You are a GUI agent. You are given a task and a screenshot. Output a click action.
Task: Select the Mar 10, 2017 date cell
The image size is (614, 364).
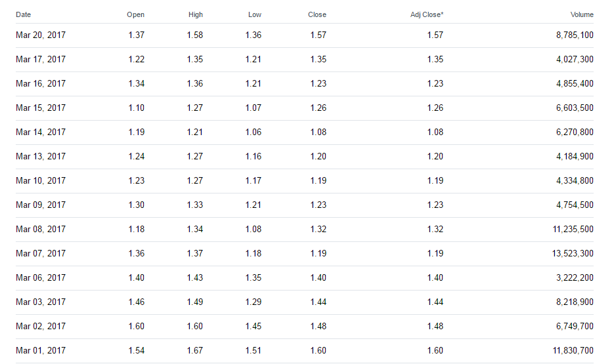click(41, 180)
